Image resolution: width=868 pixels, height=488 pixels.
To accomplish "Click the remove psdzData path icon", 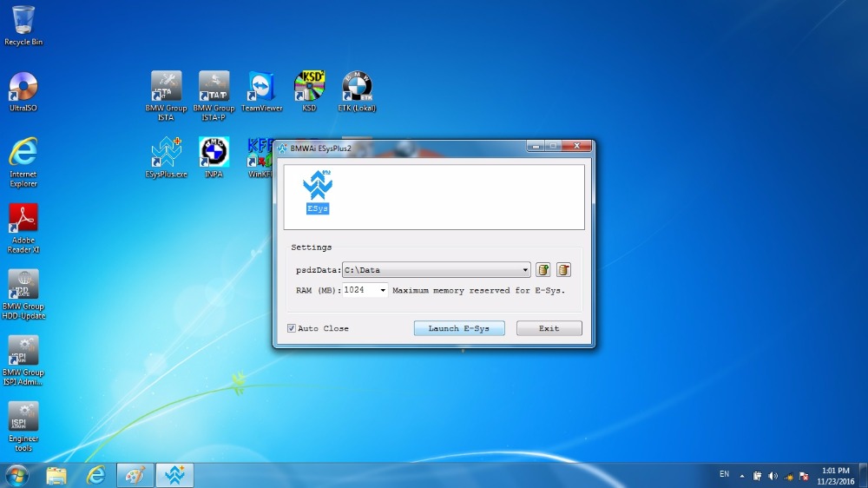I will [x=563, y=270].
